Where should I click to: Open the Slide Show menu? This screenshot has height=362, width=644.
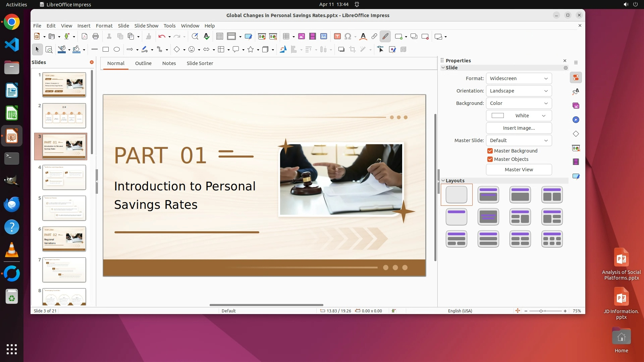click(146, 26)
